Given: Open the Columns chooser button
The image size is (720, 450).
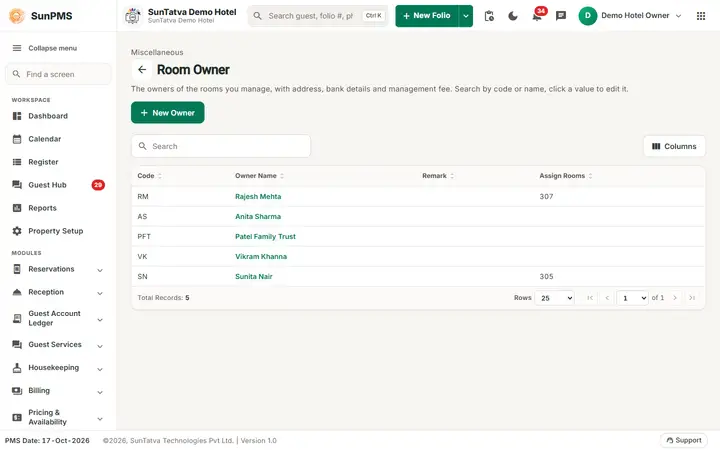Looking at the screenshot, I should [674, 146].
